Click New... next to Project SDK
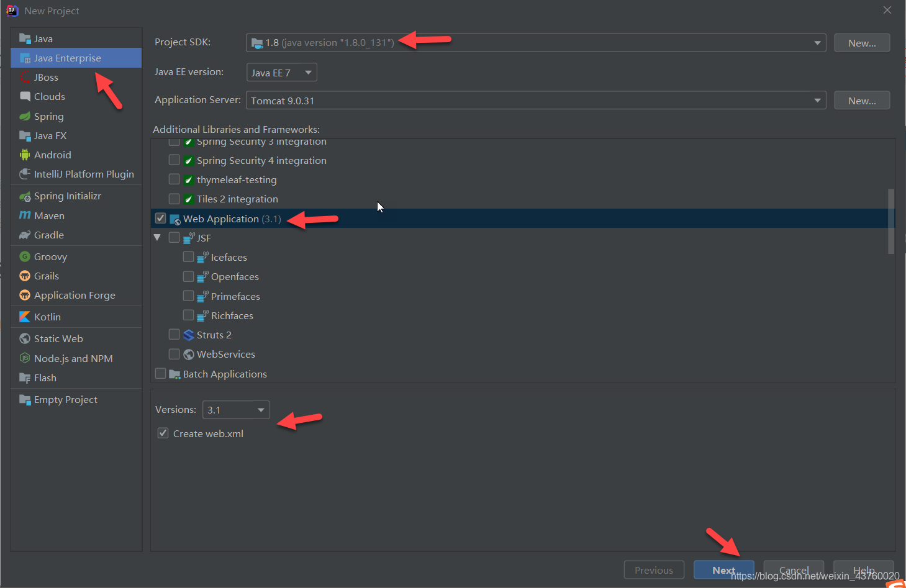This screenshot has width=906, height=588. tap(862, 43)
